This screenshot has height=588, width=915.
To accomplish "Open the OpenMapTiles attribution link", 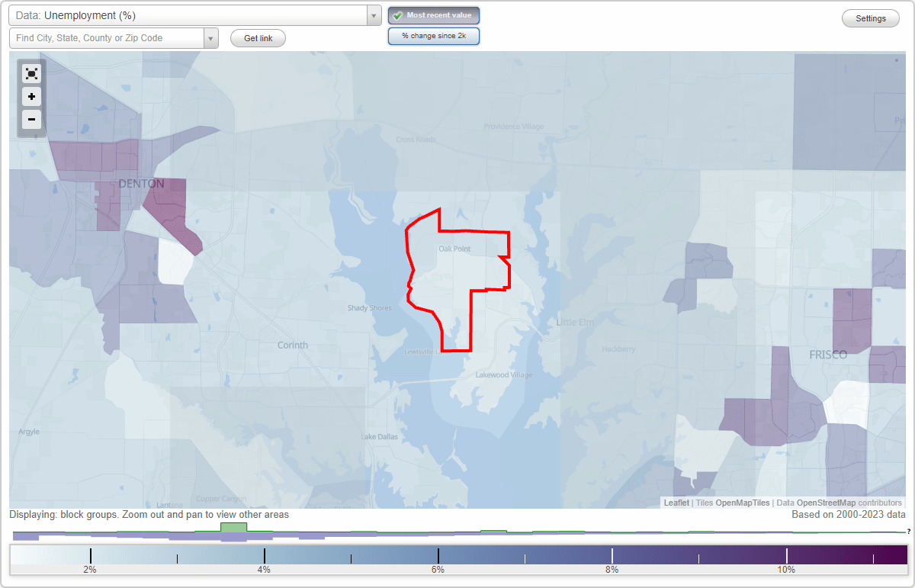I will (743, 503).
